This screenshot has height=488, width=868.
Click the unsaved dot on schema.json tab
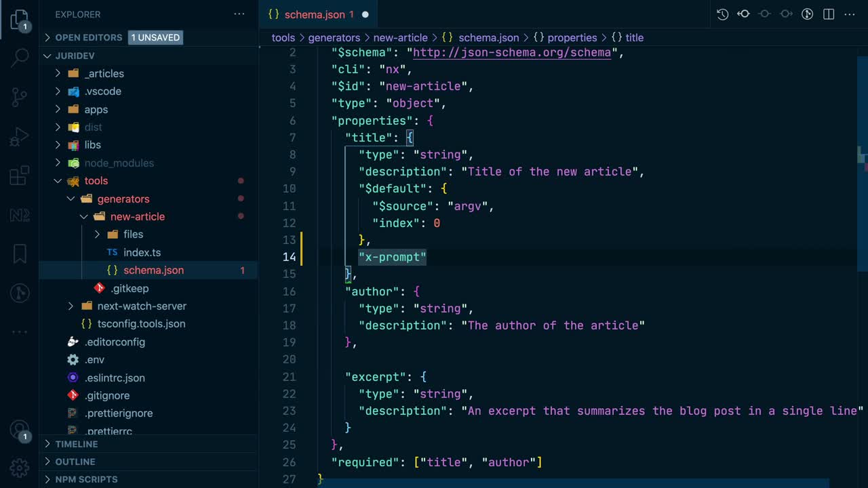click(365, 14)
